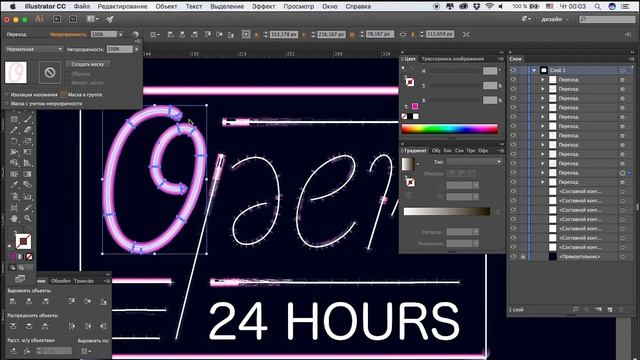The width and height of the screenshot is (640, 360).
Task: Open Layers panel options menu
Action: pos(631,59)
